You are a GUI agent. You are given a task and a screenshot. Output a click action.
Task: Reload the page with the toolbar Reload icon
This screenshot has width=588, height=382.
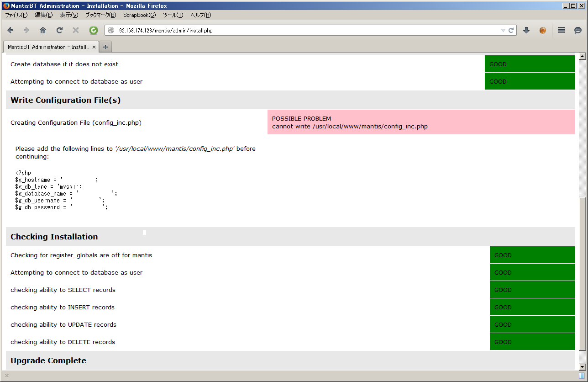[x=59, y=30]
